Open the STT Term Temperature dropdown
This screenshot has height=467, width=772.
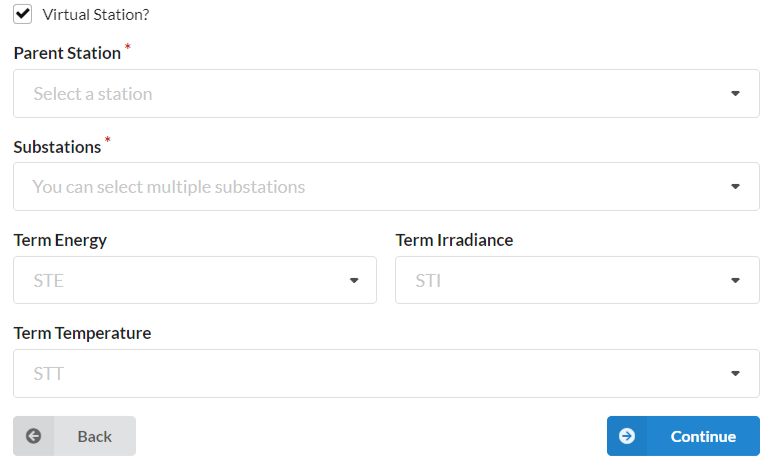click(386, 374)
